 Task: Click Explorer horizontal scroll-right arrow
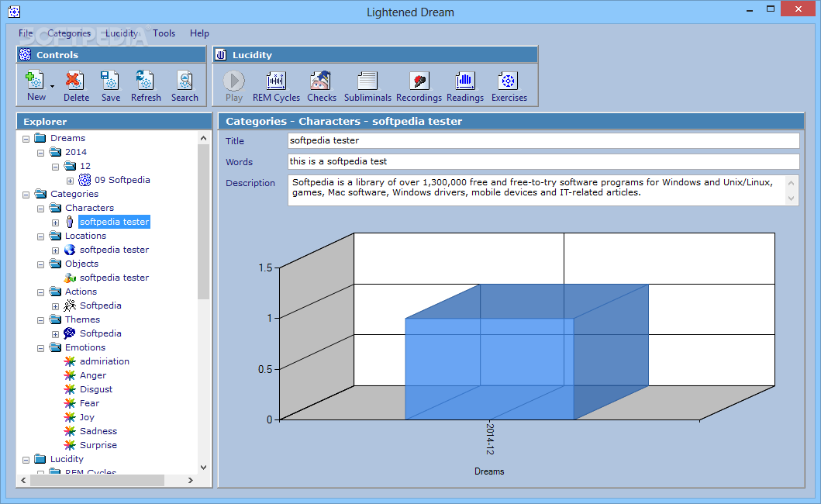coord(191,480)
